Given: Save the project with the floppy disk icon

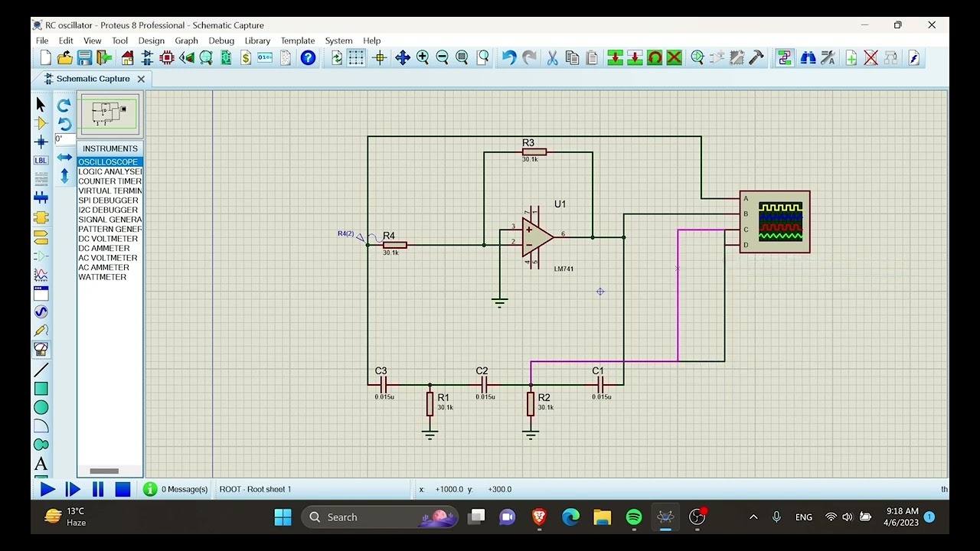Looking at the screenshot, I should tap(84, 58).
